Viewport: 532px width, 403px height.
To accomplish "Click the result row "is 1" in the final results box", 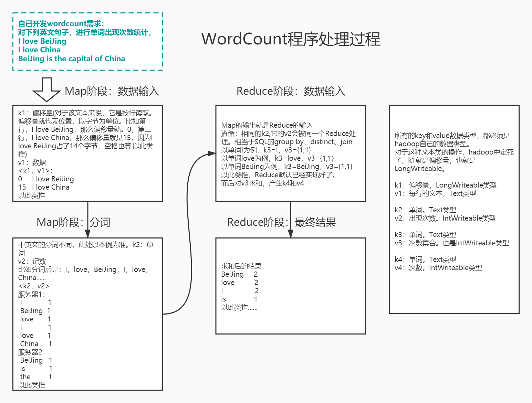I will [239, 299].
